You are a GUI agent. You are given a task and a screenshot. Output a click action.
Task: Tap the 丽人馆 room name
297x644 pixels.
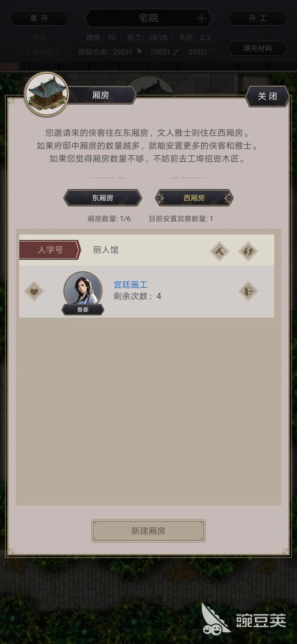[106, 250]
